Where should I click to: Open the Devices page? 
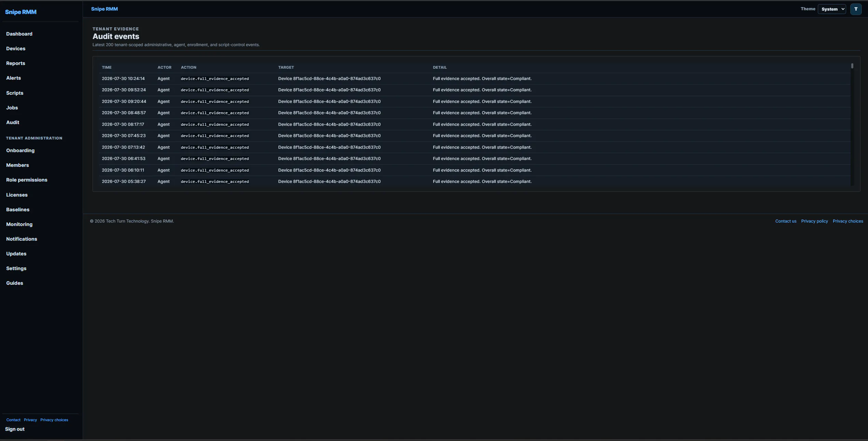(16, 49)
